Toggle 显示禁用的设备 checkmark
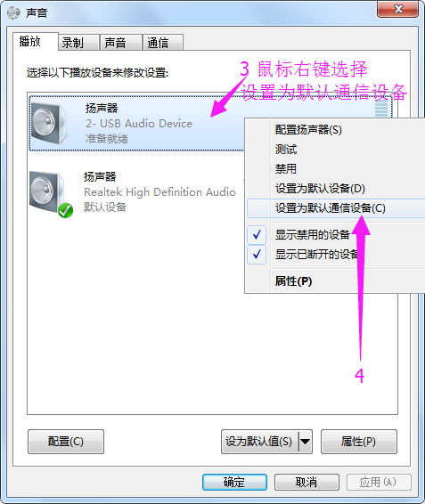425x504 pixels. (x=257, y=235)
